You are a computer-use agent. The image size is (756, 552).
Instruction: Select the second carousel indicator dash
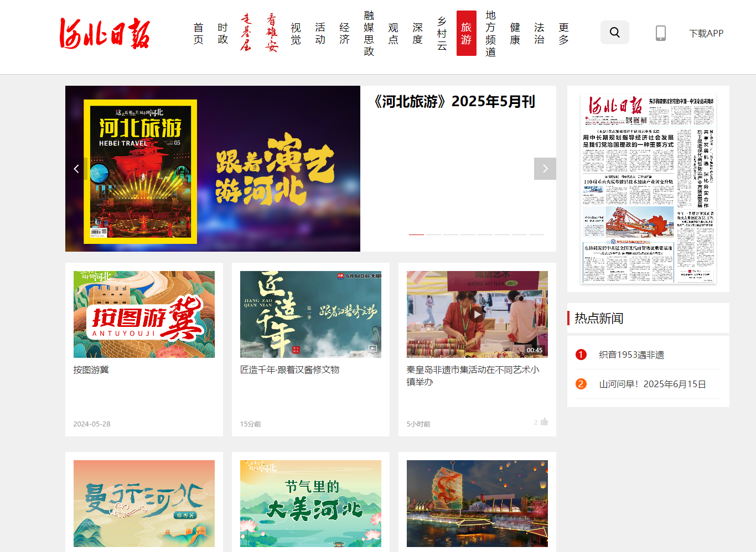point(433,235)
